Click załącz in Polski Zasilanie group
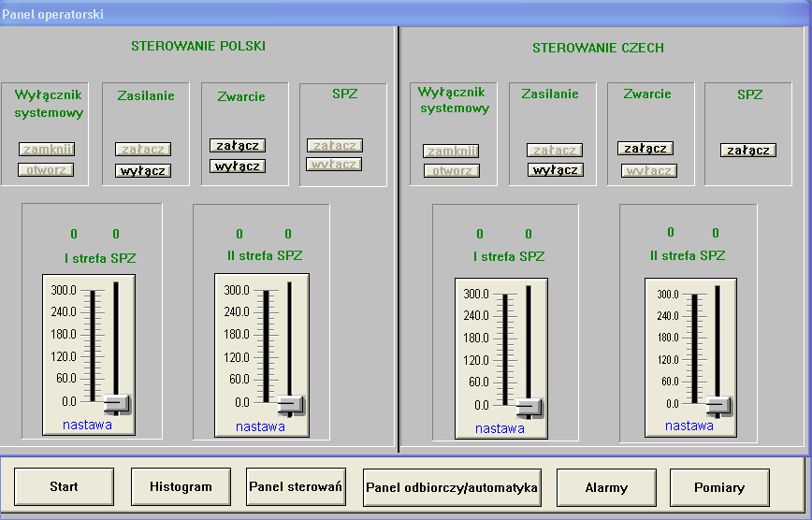Viewport: 812px width, 520px height. click(x=143, y=149)
